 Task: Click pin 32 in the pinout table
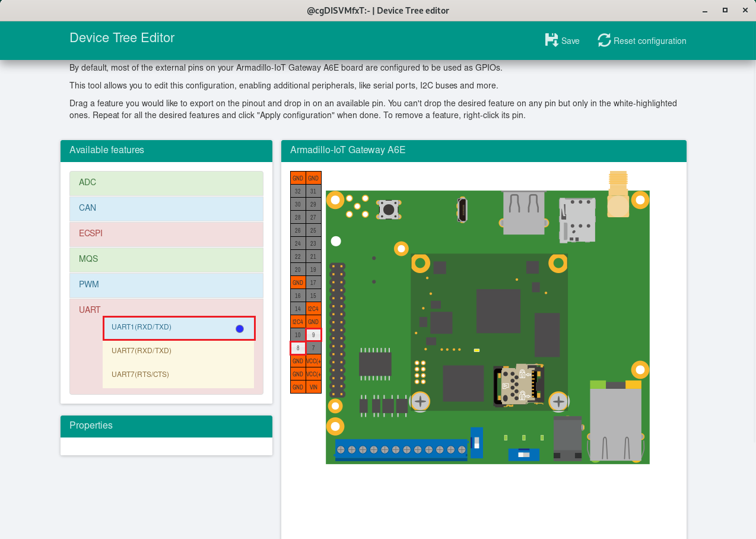click(x=298, y=191)
